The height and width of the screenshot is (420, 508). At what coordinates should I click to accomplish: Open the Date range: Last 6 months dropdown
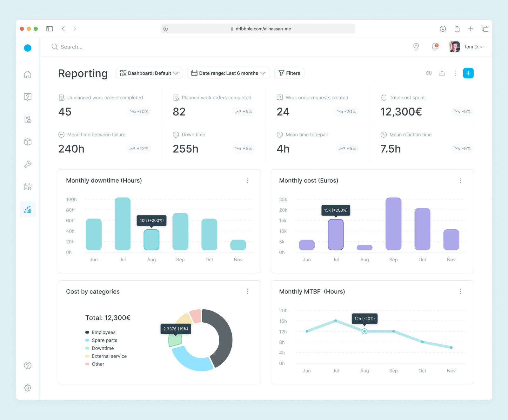[x=229, y=73]
